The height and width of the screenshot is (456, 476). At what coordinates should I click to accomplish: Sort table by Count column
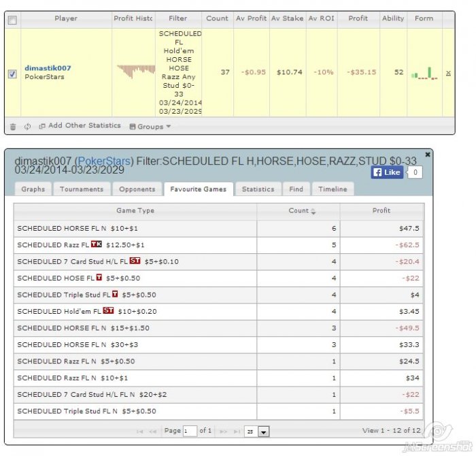(299, 211)
